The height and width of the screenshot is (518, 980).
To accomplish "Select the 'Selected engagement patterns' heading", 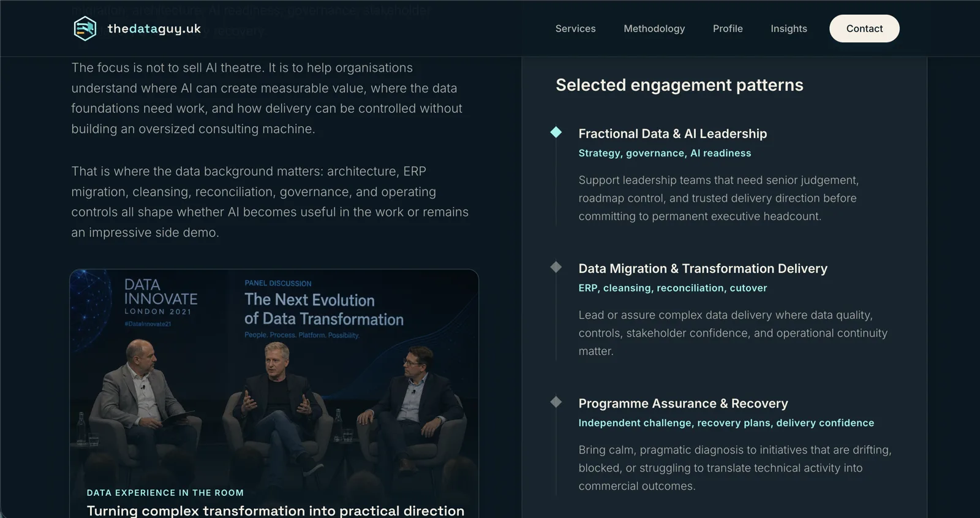I will 679,85.
